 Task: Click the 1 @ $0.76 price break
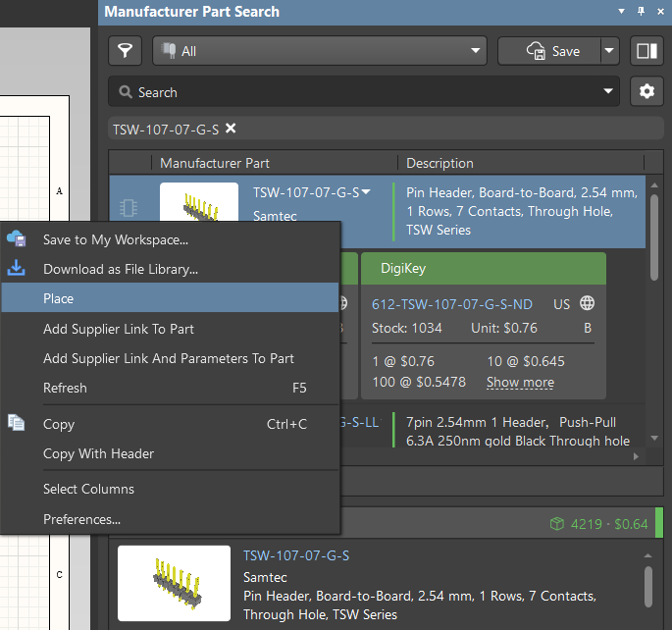click(403, 361)
